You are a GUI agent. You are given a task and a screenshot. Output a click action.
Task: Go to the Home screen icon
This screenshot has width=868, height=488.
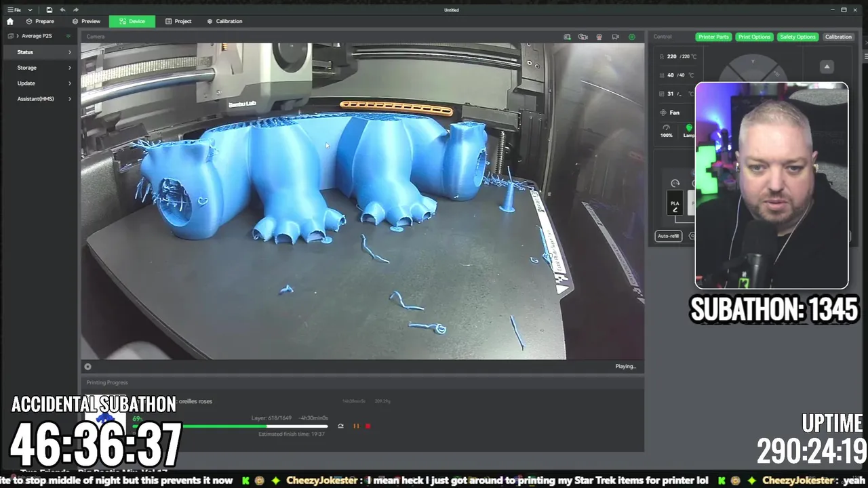pos(9,22)
